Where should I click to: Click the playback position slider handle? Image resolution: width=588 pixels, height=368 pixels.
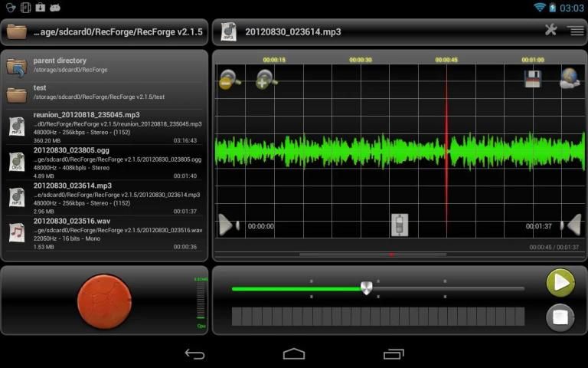pos(367,288)
